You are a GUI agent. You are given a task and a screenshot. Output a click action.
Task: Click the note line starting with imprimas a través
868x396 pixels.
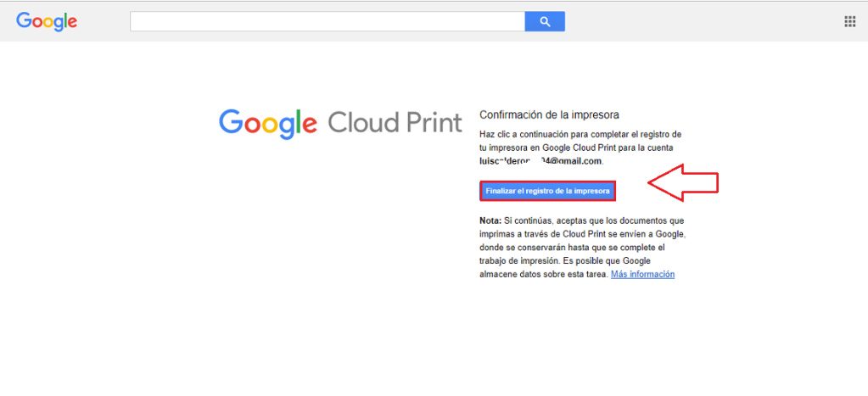[x=582, y=234]
